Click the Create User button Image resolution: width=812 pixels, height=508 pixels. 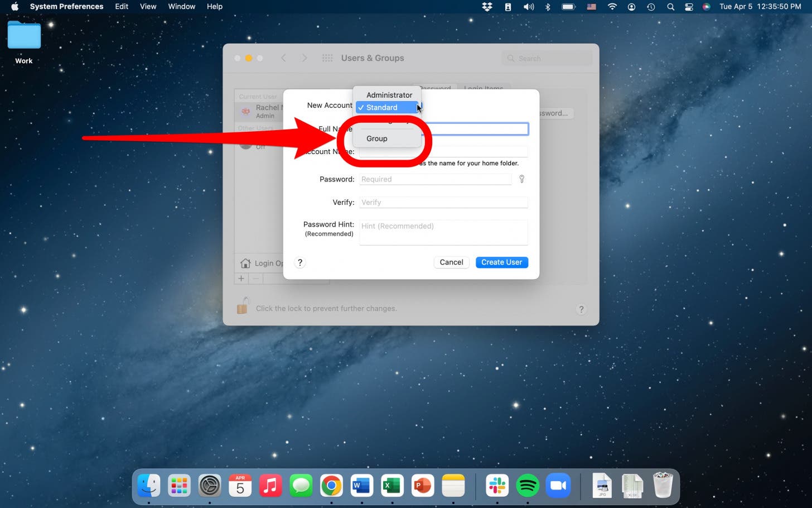pos(502,262)
